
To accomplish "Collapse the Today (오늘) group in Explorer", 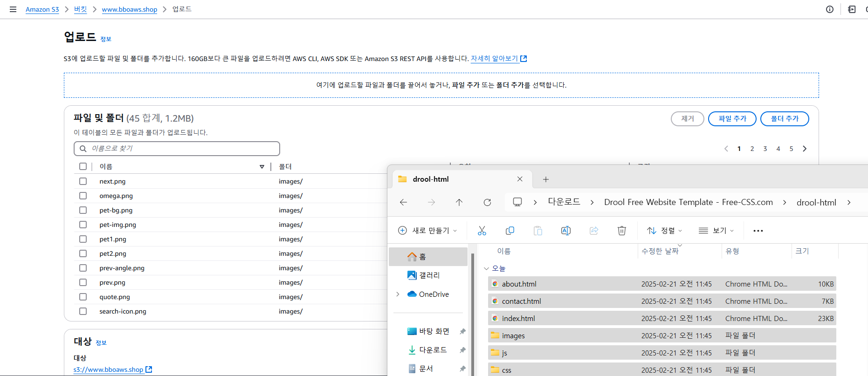I will coord(486,268).
